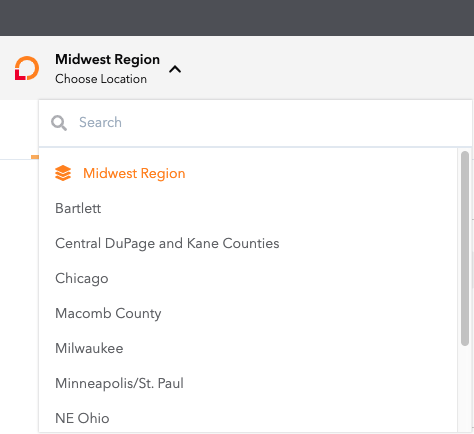Click the small orange marker at left edge
The image size is (474, 434).
pyautogui.click(x=35, y=157)
